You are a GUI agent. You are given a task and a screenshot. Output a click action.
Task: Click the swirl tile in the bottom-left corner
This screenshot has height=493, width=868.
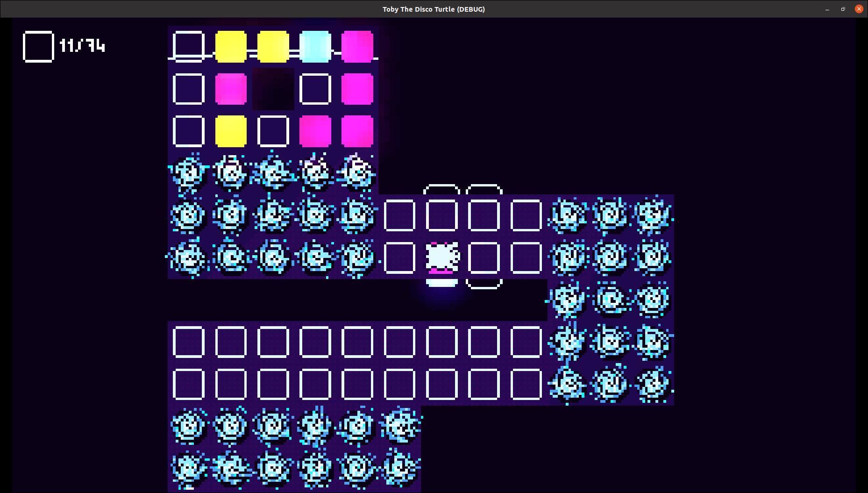(189, 468)
